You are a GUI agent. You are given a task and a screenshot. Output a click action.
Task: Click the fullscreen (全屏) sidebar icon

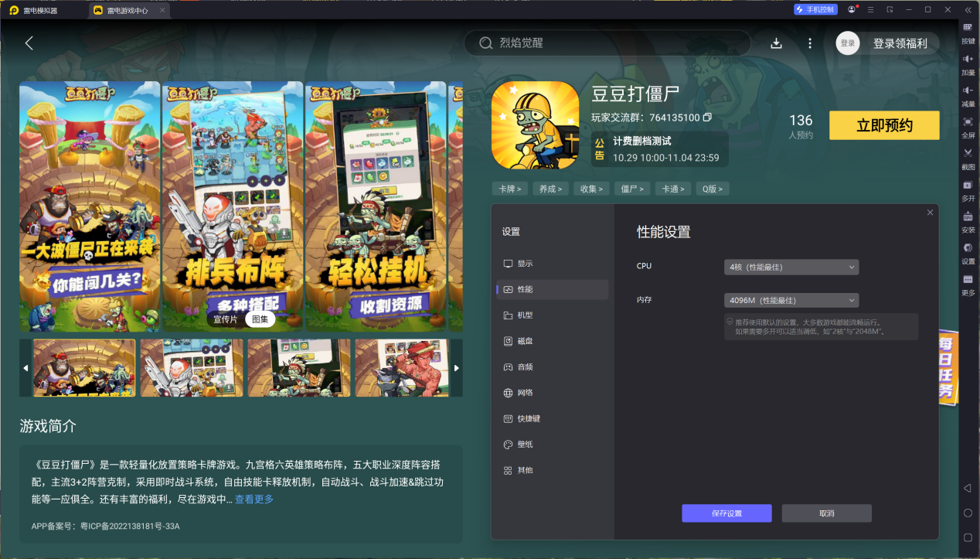(x=968, y=122)
